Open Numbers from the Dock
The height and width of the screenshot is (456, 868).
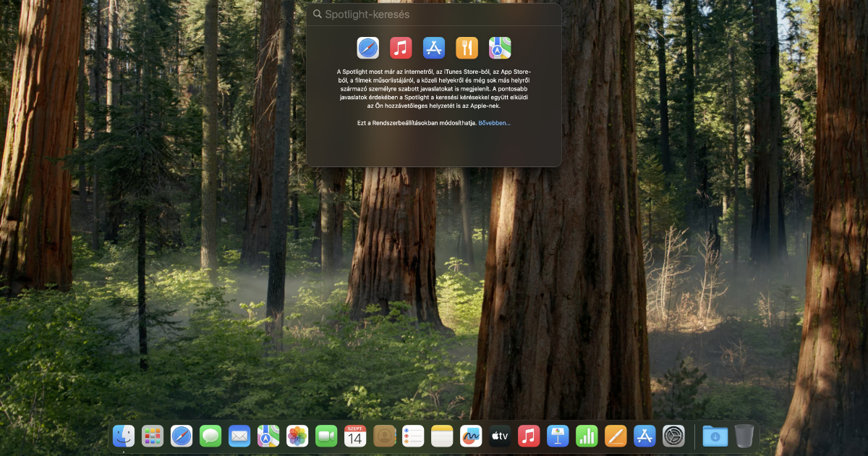(x=587, y=436)
